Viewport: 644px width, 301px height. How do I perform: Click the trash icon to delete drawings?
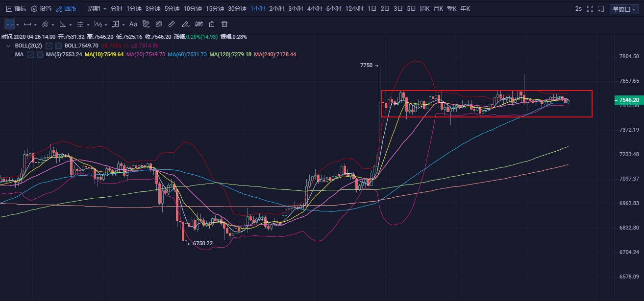pos(224,24)
